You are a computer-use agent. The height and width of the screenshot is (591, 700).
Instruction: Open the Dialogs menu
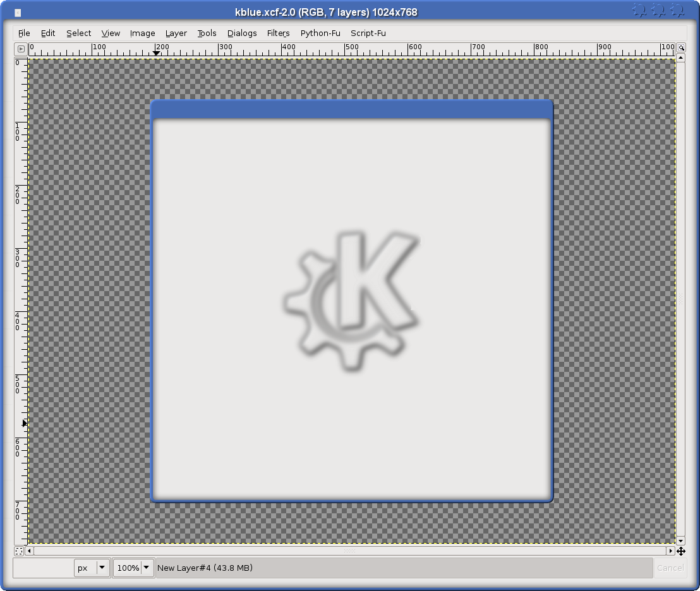click(242, 33)
